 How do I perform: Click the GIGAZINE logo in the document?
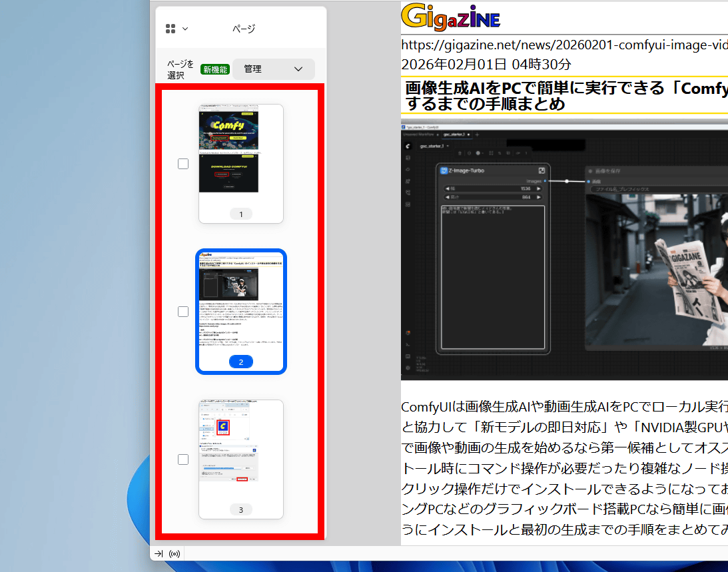point(450,18)
